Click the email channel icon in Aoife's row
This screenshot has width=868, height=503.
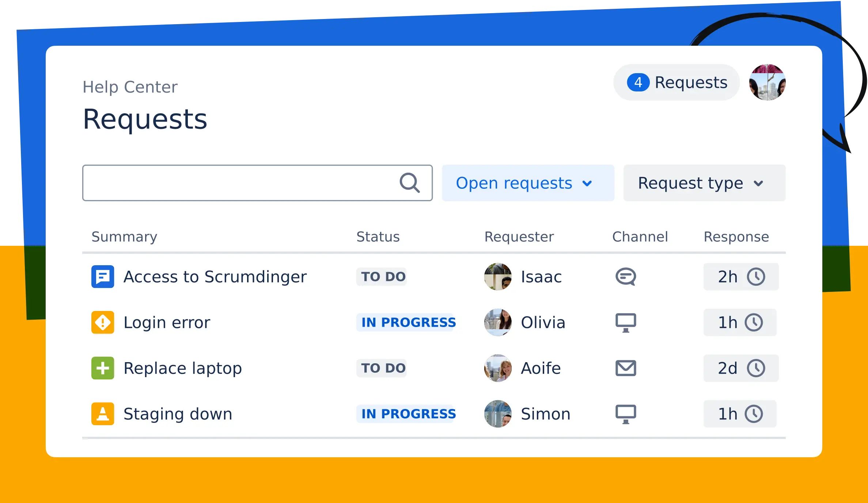[x=626, y=368]
